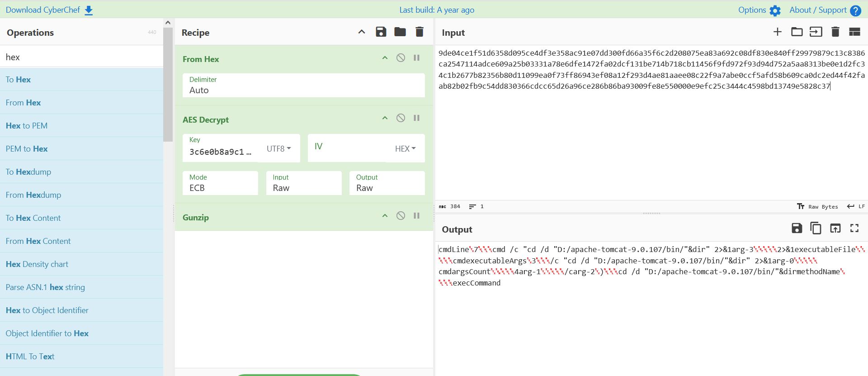Open About / Support help icon
This screenshot has width=868, height=376.
[855, 10]
